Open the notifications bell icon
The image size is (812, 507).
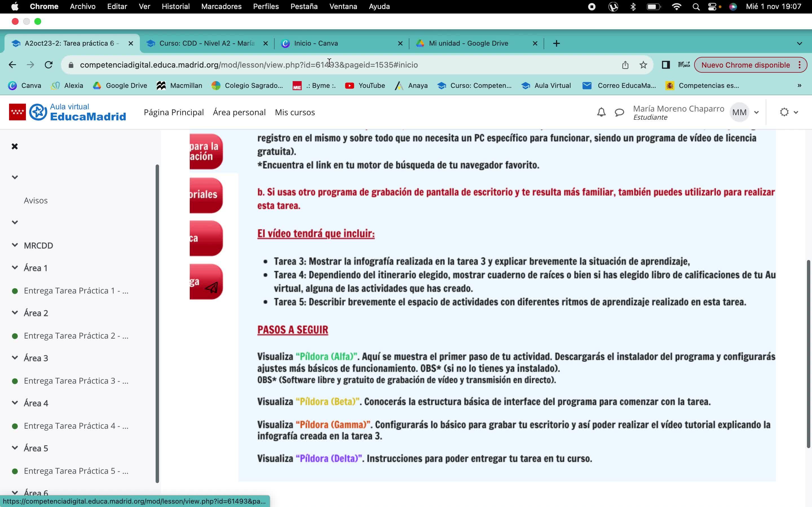(601, 112)
